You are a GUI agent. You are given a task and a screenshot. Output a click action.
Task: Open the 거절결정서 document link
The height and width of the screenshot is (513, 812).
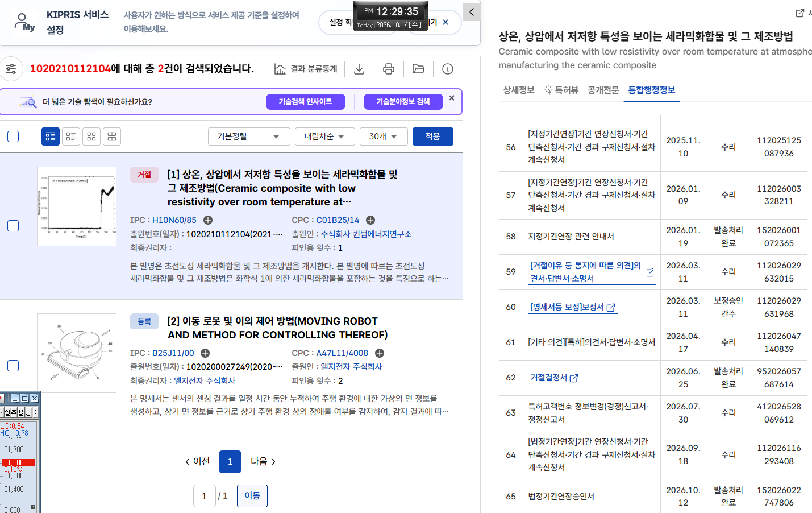[554, 378]
